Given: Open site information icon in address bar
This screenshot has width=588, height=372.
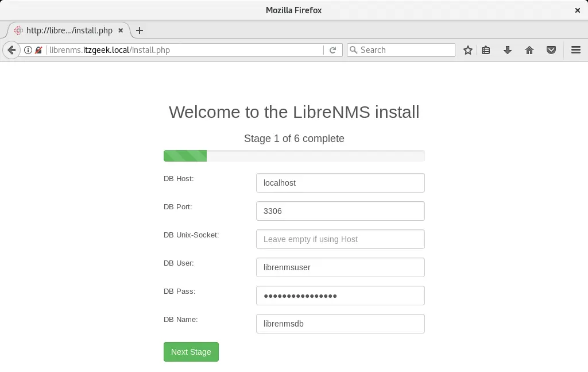Looking at the screenshot, I should click(x=28, y=50).
